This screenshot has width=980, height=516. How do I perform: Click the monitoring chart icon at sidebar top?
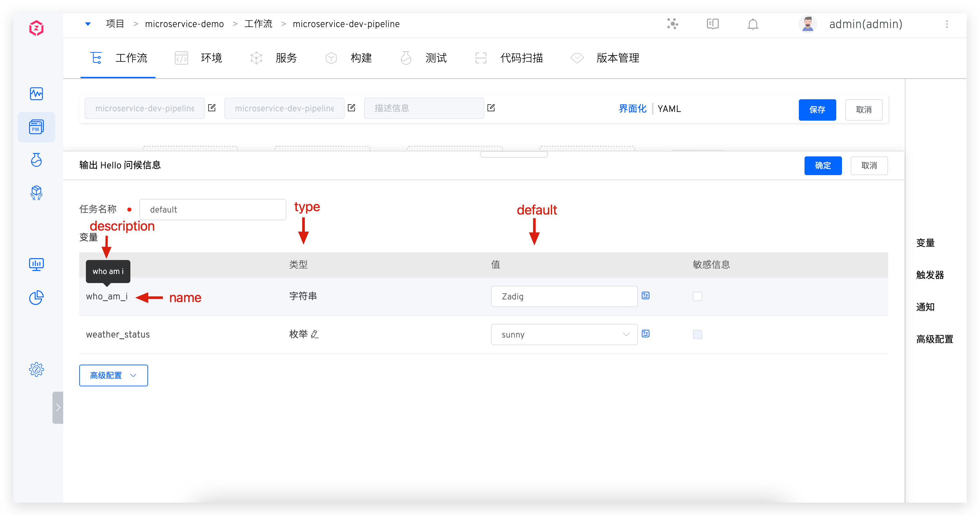(36, 94)
